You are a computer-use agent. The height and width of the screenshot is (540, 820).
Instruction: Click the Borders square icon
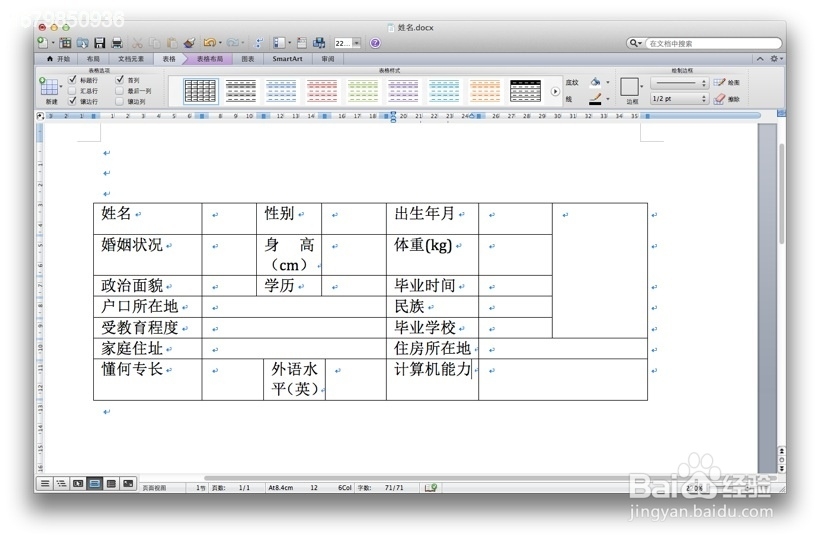(629, 87)
